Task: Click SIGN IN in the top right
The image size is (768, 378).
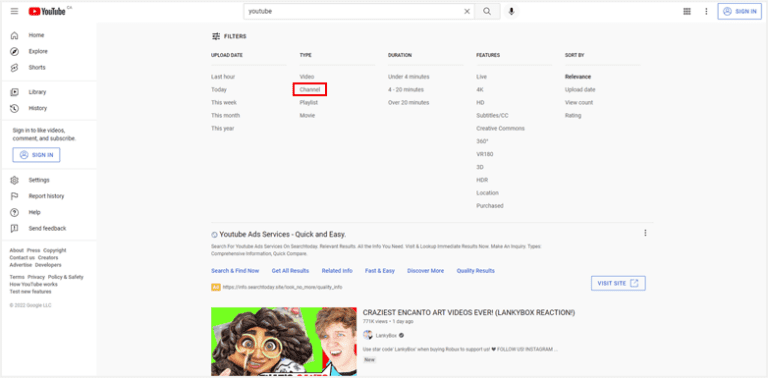Action: coord(740,11)
